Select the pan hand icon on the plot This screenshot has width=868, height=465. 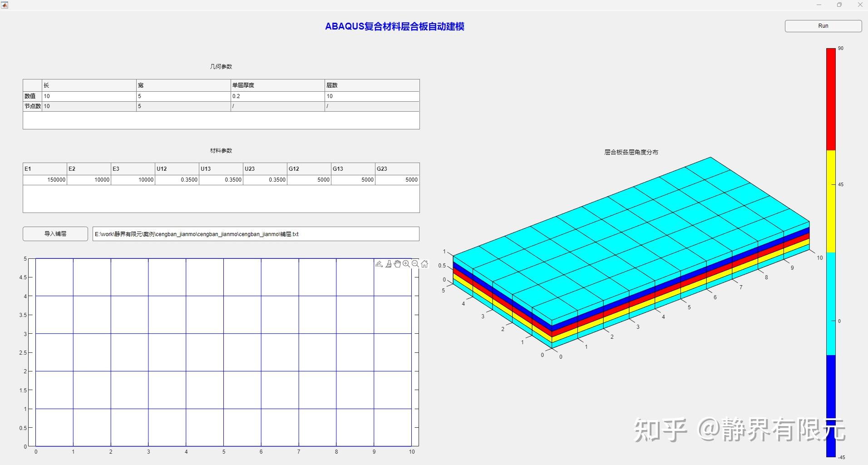pyautogui.click(x=397, y=264)
